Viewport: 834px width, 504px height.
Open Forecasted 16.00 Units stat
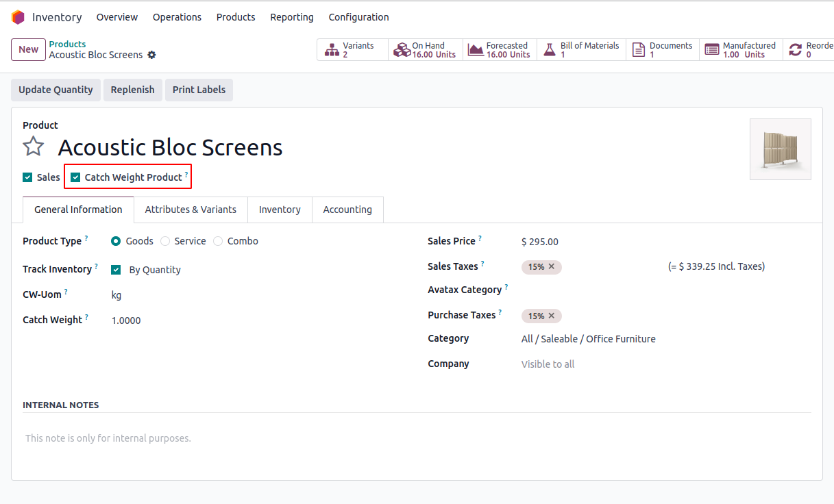coord(500,50)
